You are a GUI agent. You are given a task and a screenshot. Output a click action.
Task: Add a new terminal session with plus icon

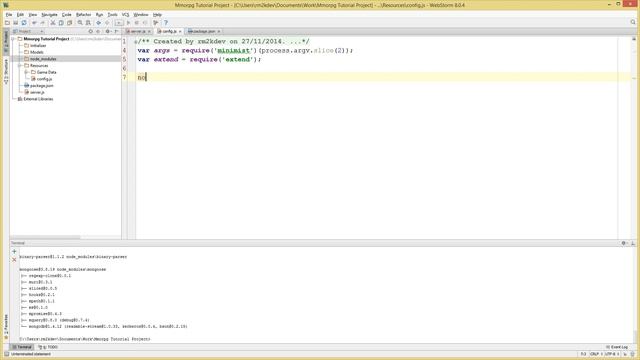point(14,251)
